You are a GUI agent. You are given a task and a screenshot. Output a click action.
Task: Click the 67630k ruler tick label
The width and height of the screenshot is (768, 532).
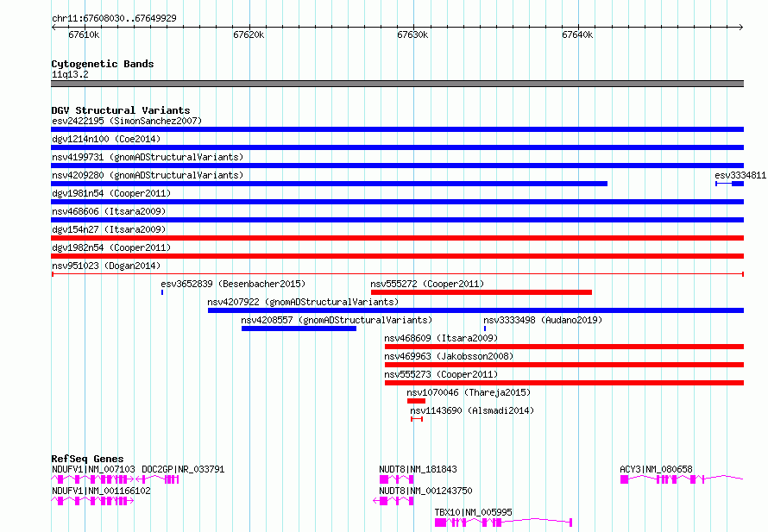412,34
